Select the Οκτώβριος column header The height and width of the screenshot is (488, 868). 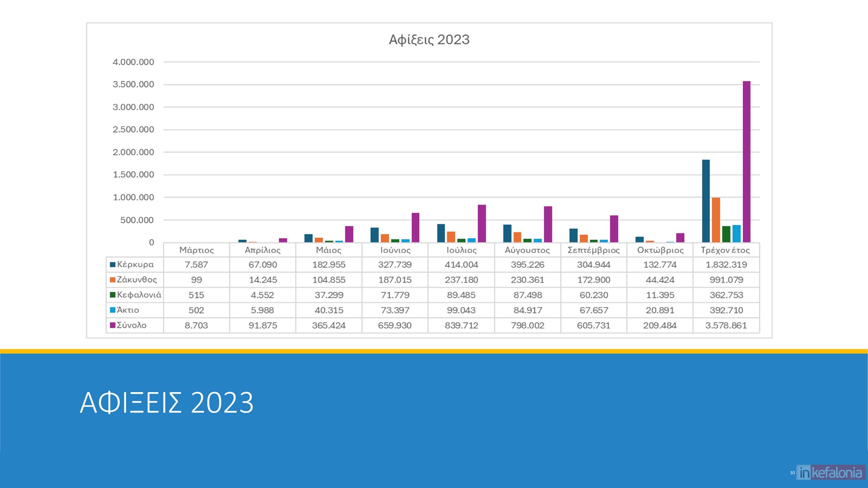660,250
